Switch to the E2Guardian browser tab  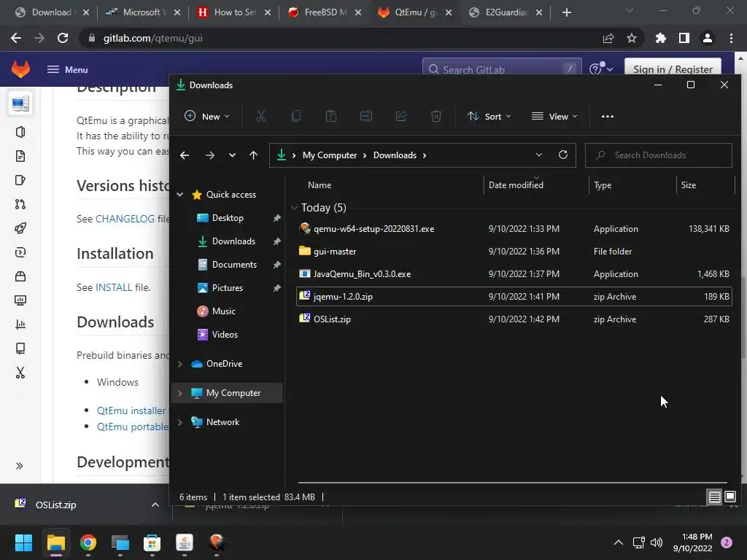pos(506,12)
